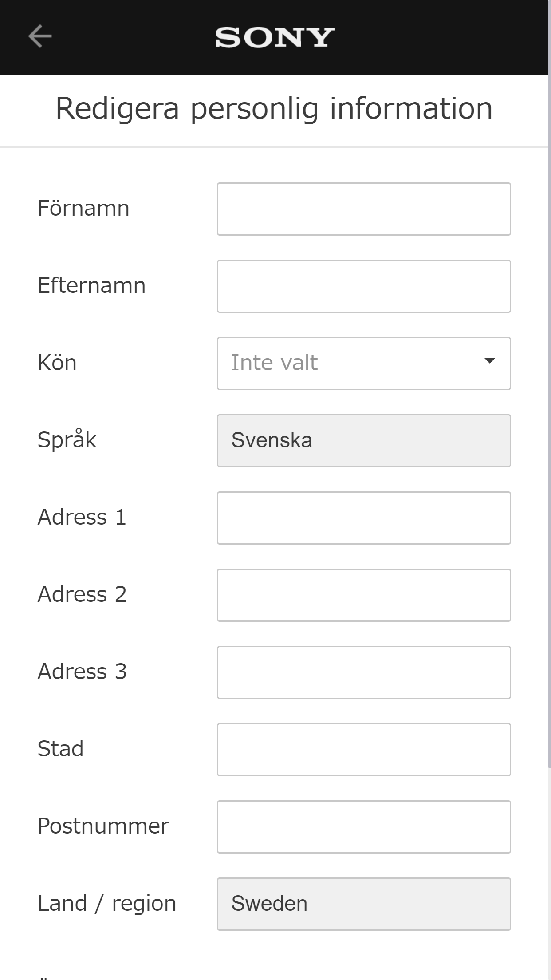Viewport: 551px width, 980px height.
Task: Click the Postnummer label text
Action: click(103, 826)
